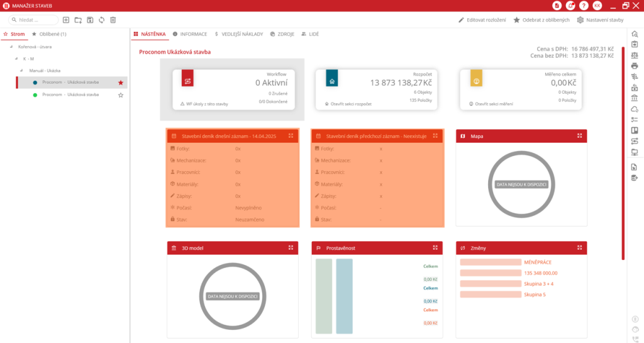Click the printer icon in right sidebar
644x343 pixels.
tap(635, 65)
